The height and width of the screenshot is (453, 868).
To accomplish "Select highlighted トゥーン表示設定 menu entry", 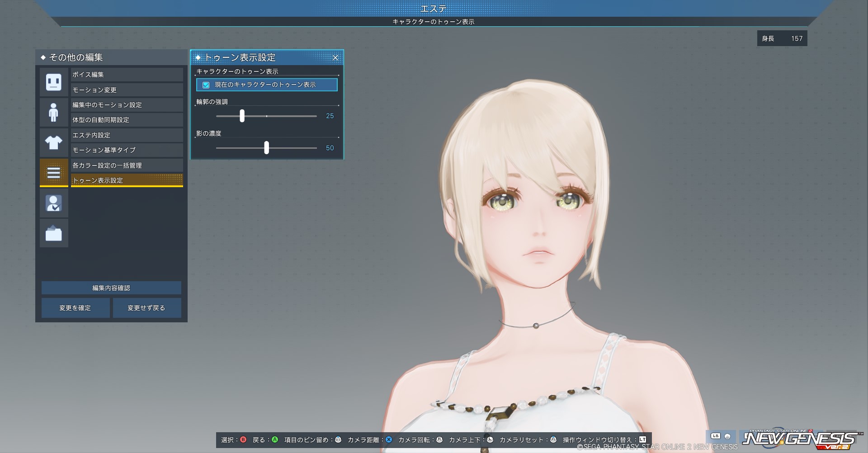I will (127, 180).
